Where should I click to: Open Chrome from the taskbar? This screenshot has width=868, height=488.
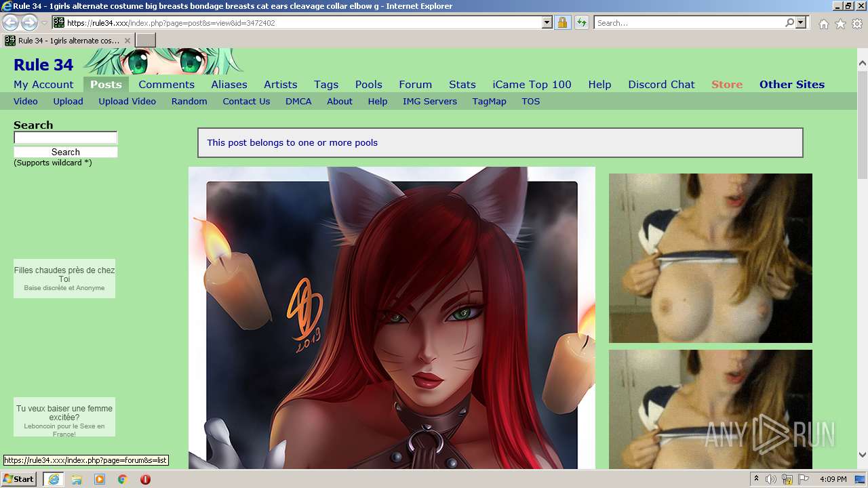pyautogui.click(x=123, y=479)
